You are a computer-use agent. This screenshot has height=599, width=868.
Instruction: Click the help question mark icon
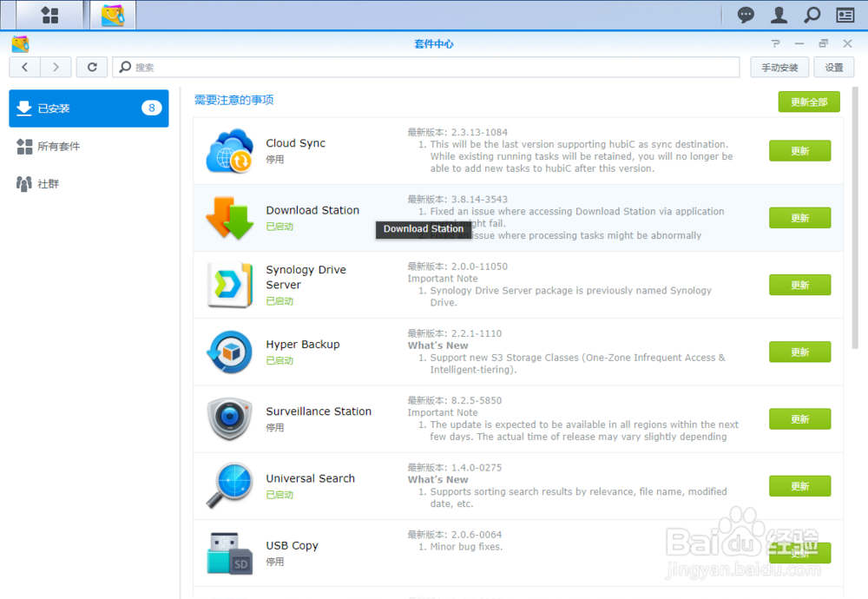click(x=775, y=43)
